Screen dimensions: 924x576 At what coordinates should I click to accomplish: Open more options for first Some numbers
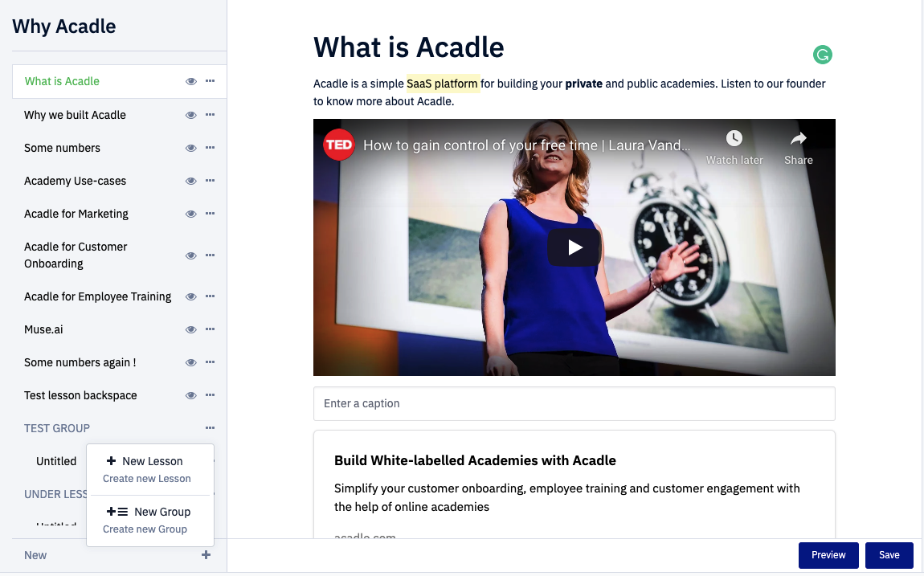tap(210, 147)
